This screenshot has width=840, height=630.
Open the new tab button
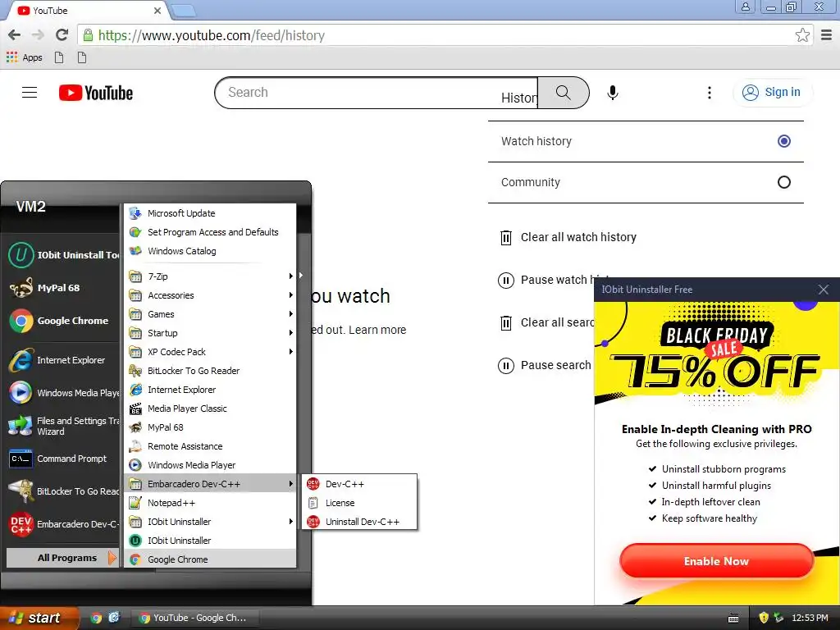(x=183, y=11)
